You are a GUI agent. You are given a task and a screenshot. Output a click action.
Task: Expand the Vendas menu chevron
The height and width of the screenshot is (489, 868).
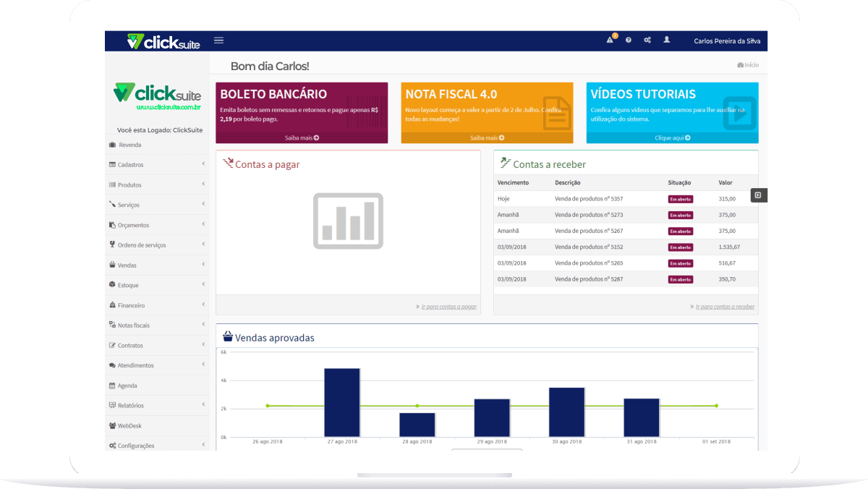[204, 264]
